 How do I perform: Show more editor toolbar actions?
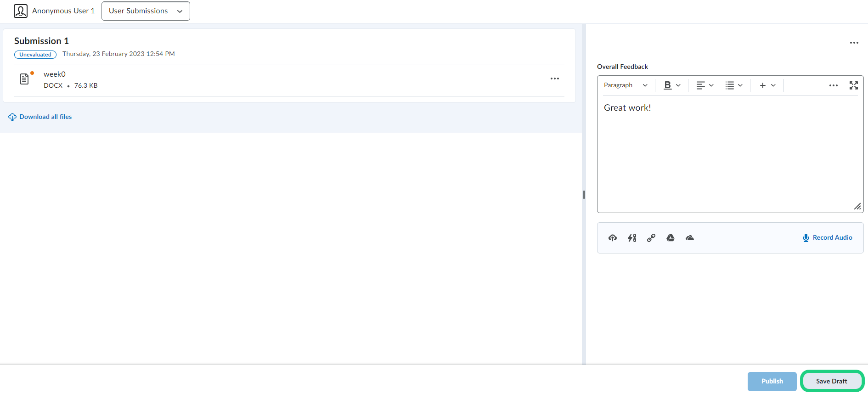point(833,85)
